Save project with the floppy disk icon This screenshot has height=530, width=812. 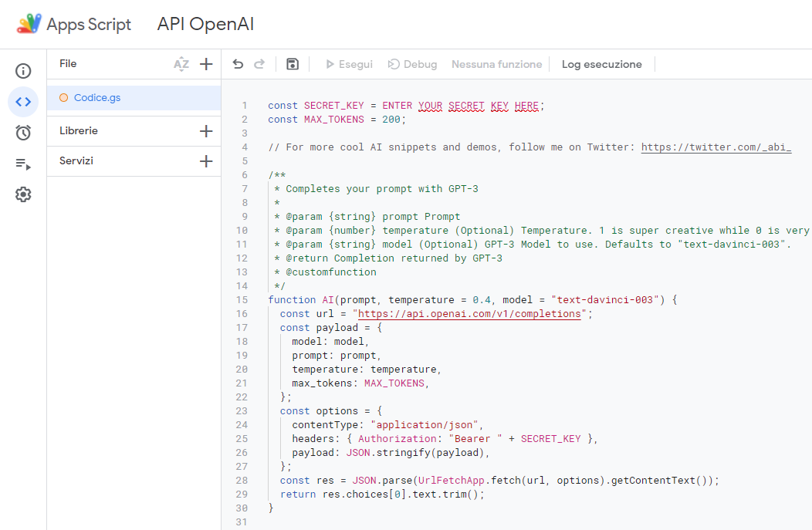(293, 64)
